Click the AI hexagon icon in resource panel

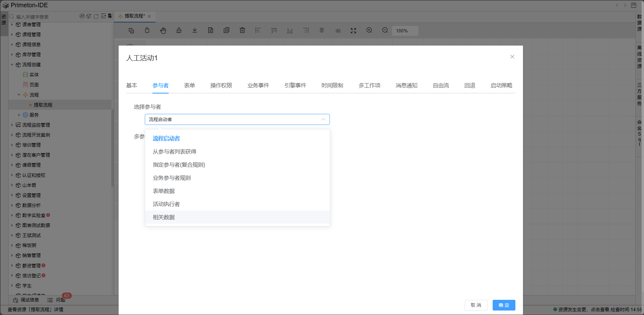[x=82, y=16]
